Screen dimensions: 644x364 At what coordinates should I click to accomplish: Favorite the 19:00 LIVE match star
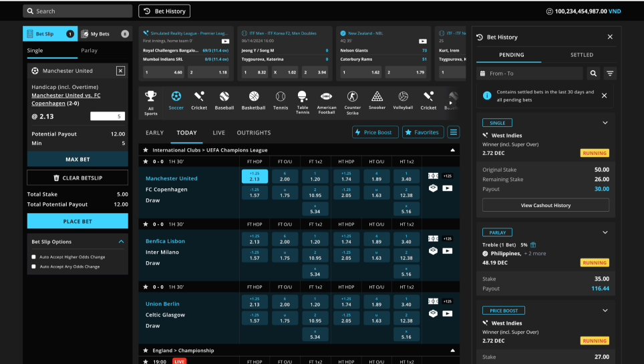[x=146, y=361]
